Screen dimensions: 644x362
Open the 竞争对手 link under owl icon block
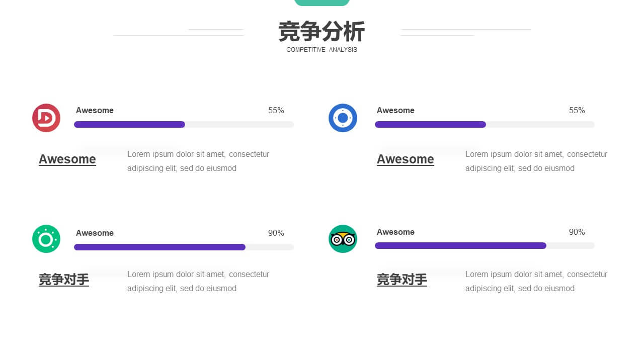(402, 280)
